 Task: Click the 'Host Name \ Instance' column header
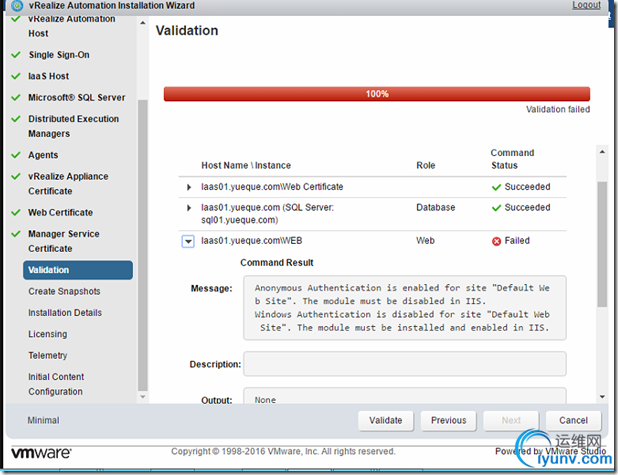pyautogui.click(x=246, y=166)
